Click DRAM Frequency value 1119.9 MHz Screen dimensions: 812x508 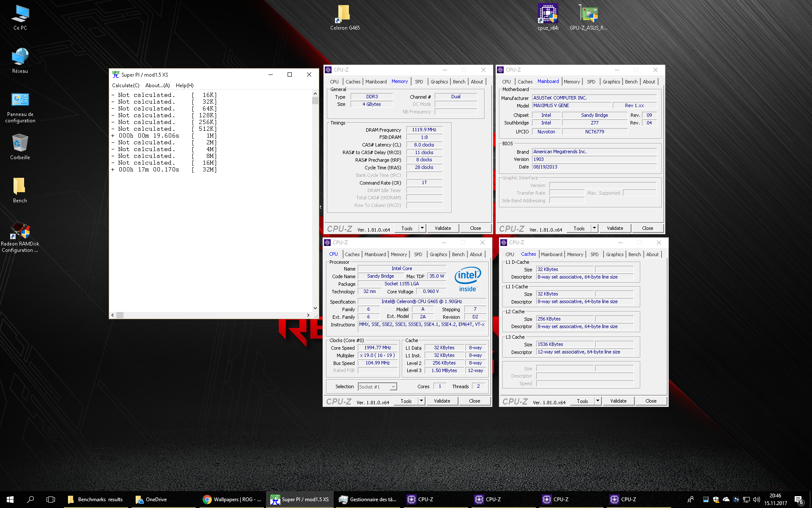coord(424,130)
